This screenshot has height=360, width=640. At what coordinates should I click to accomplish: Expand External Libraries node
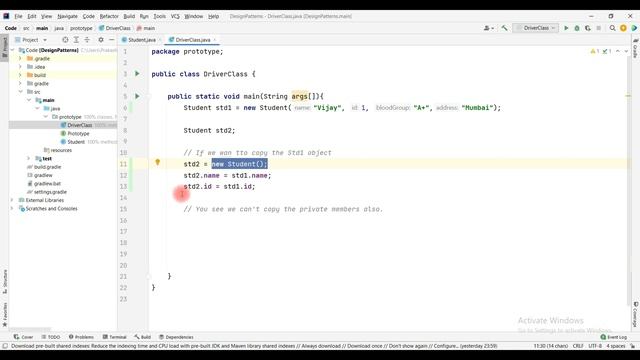point(12,200)
